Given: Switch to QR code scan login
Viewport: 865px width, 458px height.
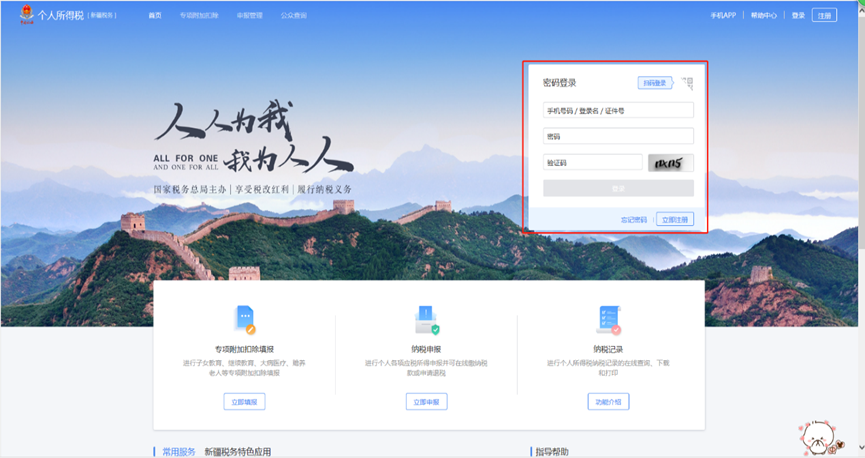Looking at the screenshot, I should tap(654, 83).
